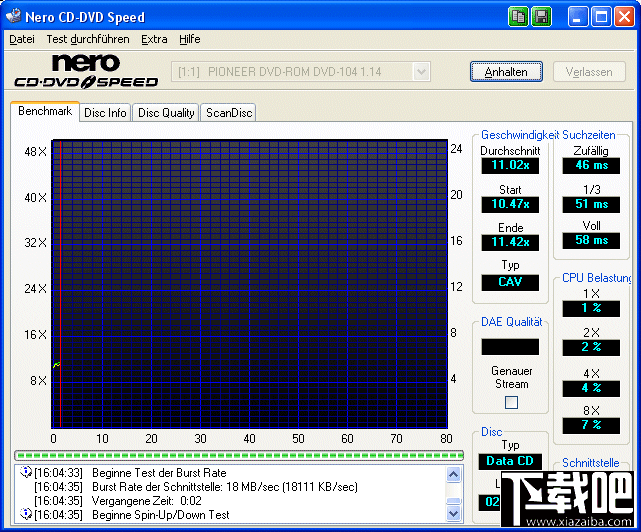Image resolution: width=641 pixels, height=532 pixels.
Task: Click the CAV type value
Action: [x=510, y=282]
